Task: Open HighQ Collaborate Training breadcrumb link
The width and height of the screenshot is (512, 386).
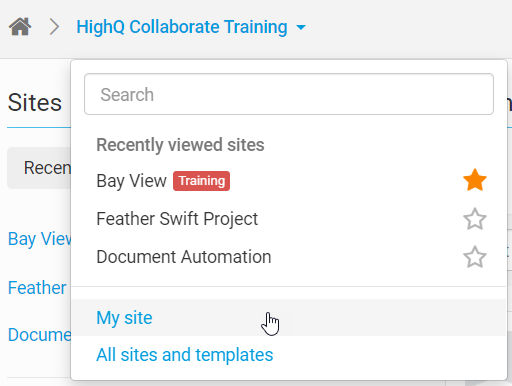Action: [182, 27]
